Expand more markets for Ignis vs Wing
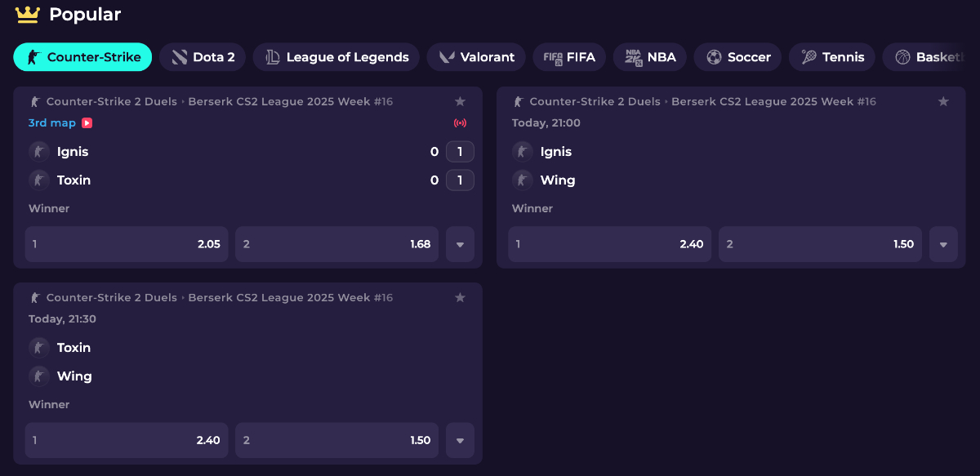 (x=943, y=244)
